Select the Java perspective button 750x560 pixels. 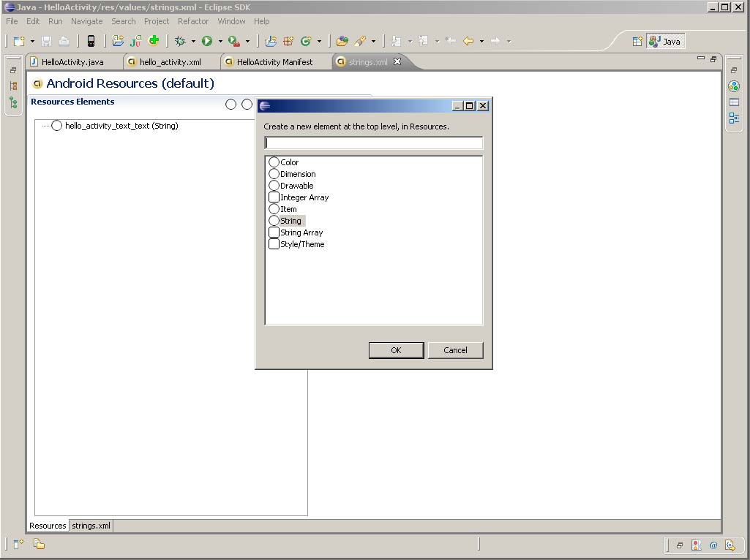[665, 42]
